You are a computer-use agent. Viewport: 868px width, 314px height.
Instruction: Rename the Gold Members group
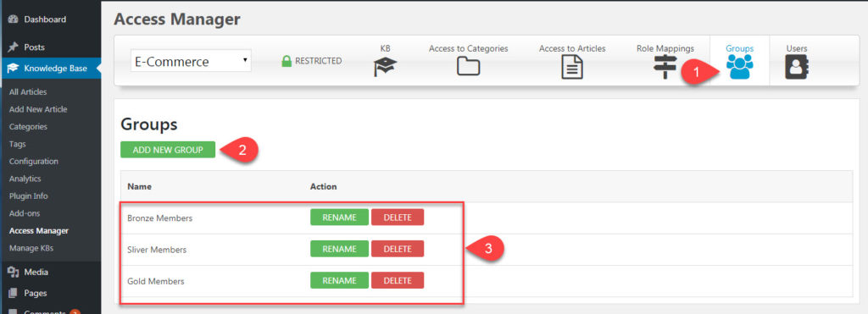tap(339, 280)
